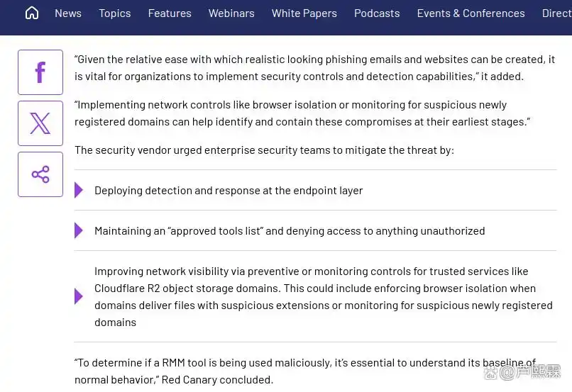This screenshot has height=392, width=572.
Task: Open the News menu item
Action: tap(68, 13)
